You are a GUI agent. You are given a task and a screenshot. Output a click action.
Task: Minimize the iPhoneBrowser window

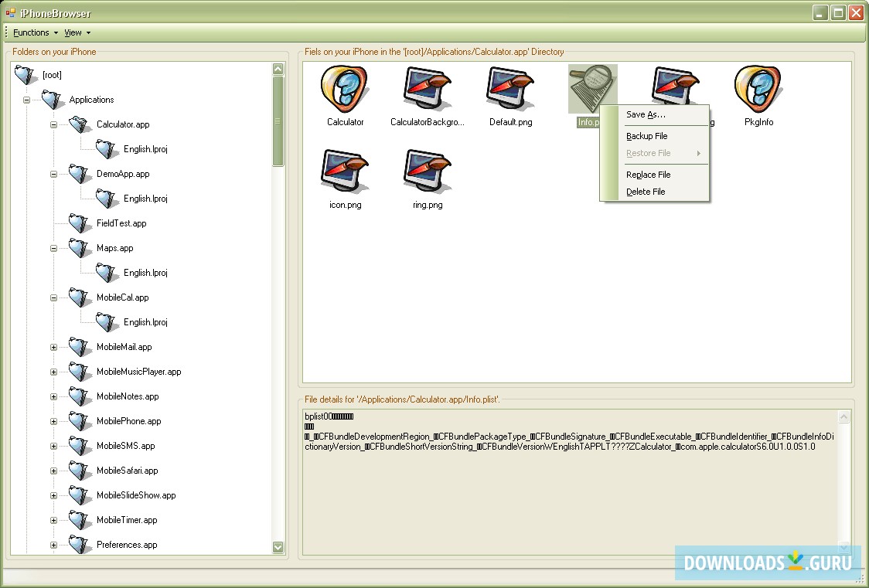coord(821,12)
